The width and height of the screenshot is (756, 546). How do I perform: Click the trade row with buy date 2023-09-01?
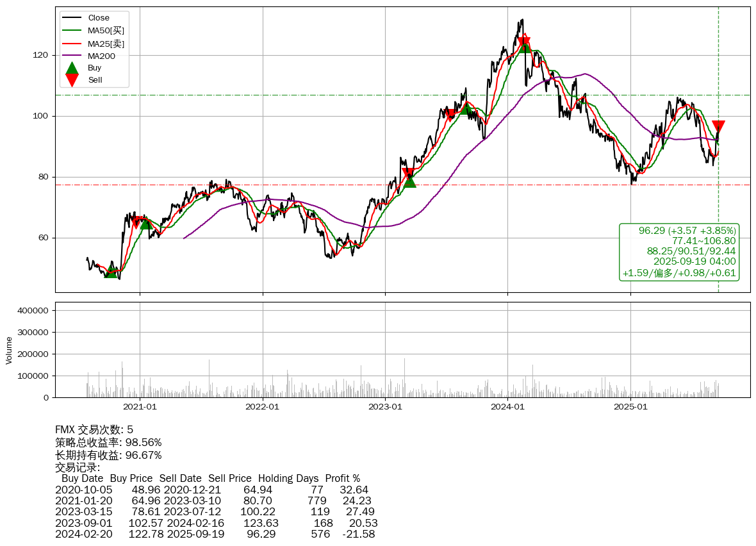(x=216, y=522)
